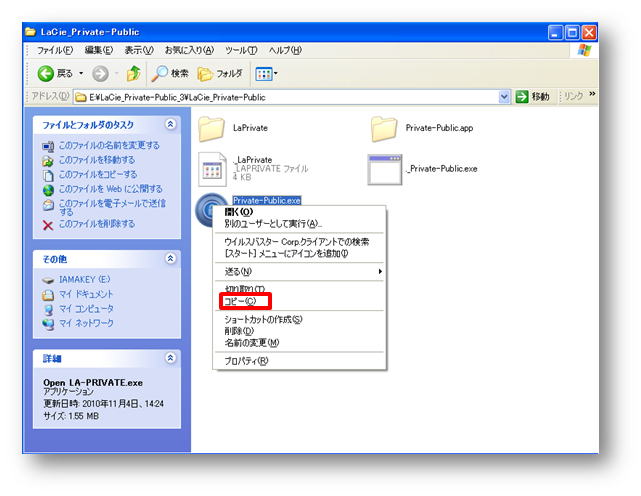Click the このファイルを移動する link
641x496 pixels.
pyautogui.click(x=97, y=160)
